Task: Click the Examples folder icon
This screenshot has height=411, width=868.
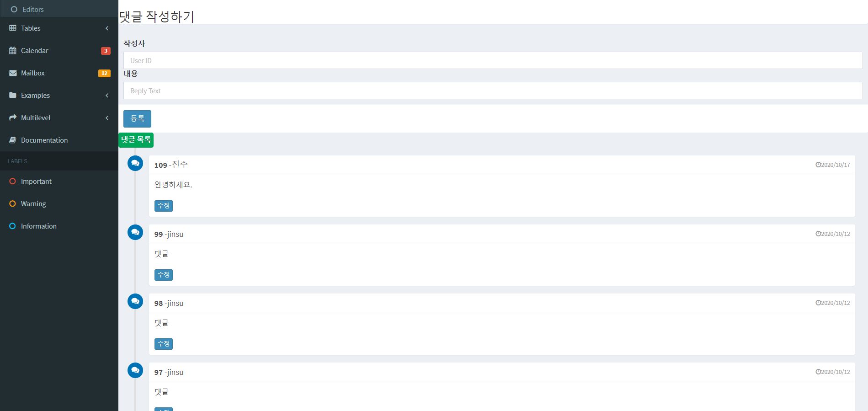Action: pyautogui.click(x=12, y=95)
